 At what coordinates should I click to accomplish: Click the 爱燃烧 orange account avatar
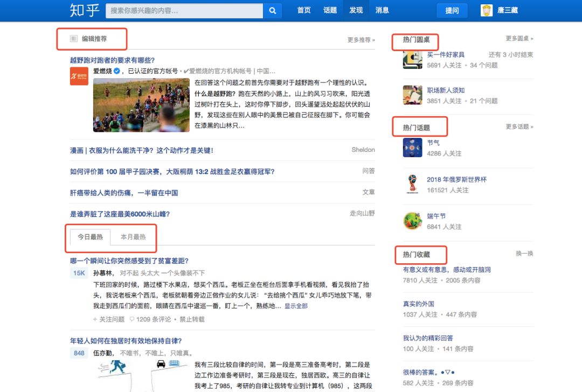point(79,76)
